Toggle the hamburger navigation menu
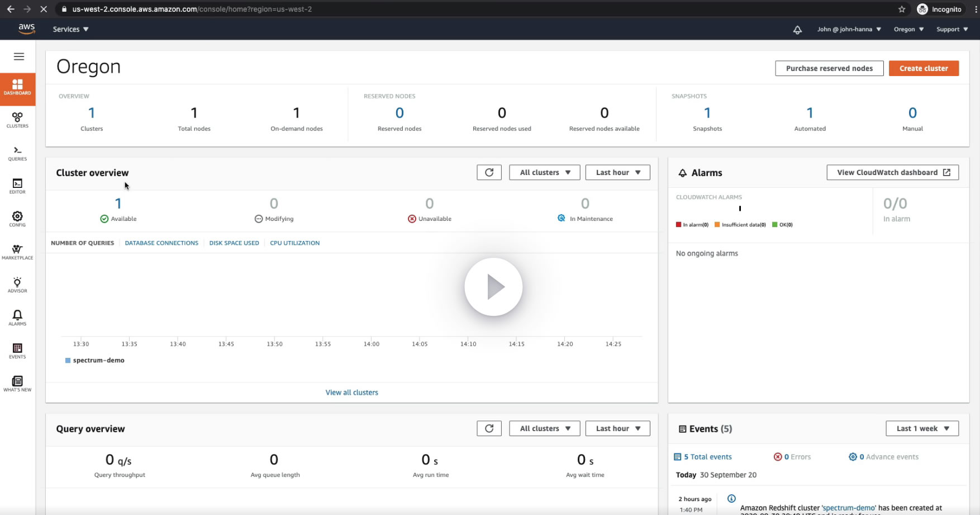Viewport: 980px width, 515px height. click(x=19, y=56)
